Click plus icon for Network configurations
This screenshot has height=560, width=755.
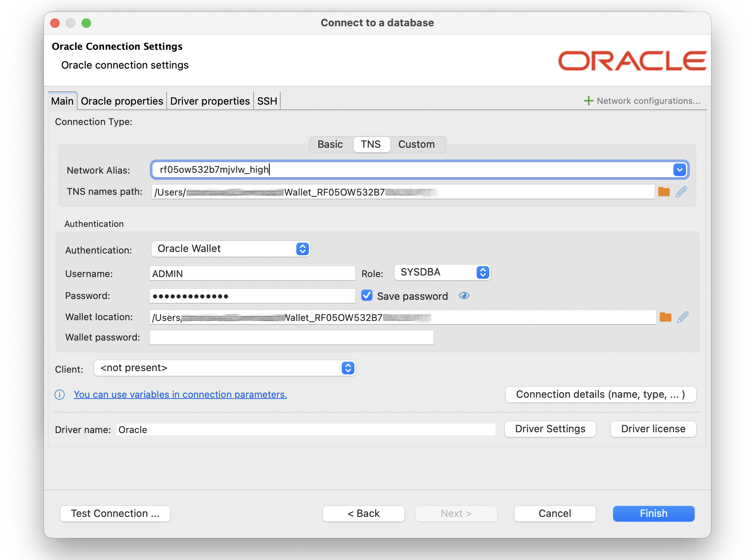click(588, 101)
